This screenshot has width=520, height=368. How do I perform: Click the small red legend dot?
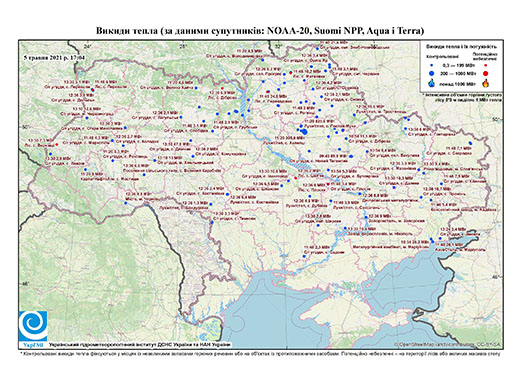pos(486,66)
